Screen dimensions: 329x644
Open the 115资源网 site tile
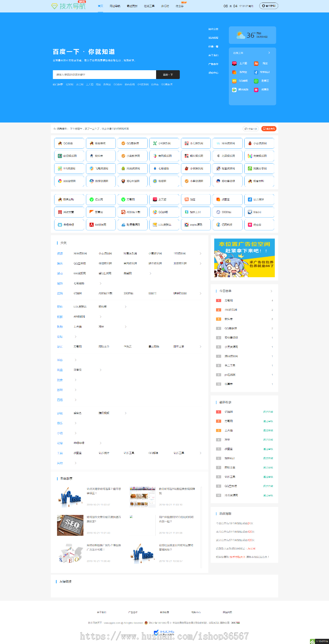(69, 169)
